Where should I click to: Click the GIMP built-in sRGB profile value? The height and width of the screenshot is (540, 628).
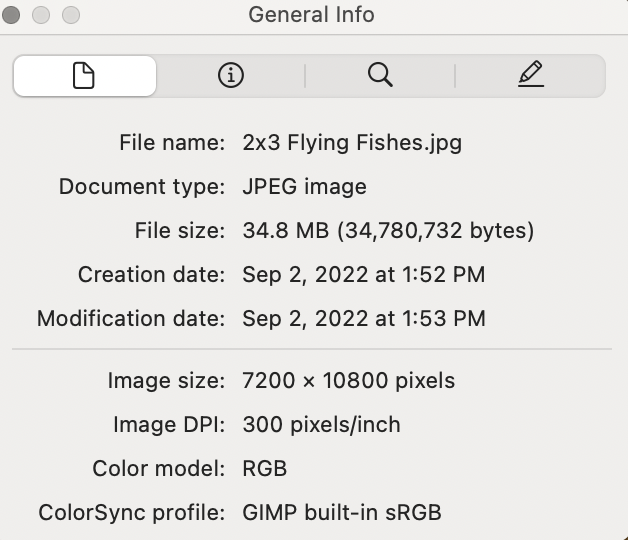(342, 513)
